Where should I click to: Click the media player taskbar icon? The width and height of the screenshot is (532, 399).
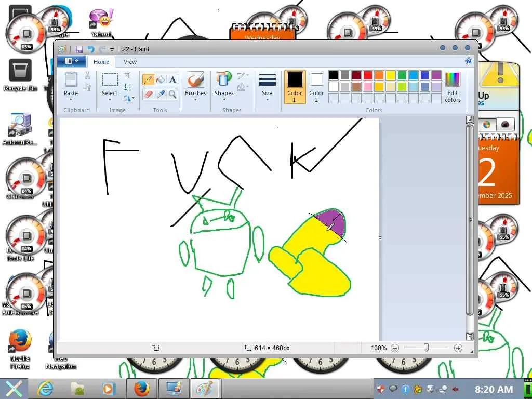click(x=109, y=389)
